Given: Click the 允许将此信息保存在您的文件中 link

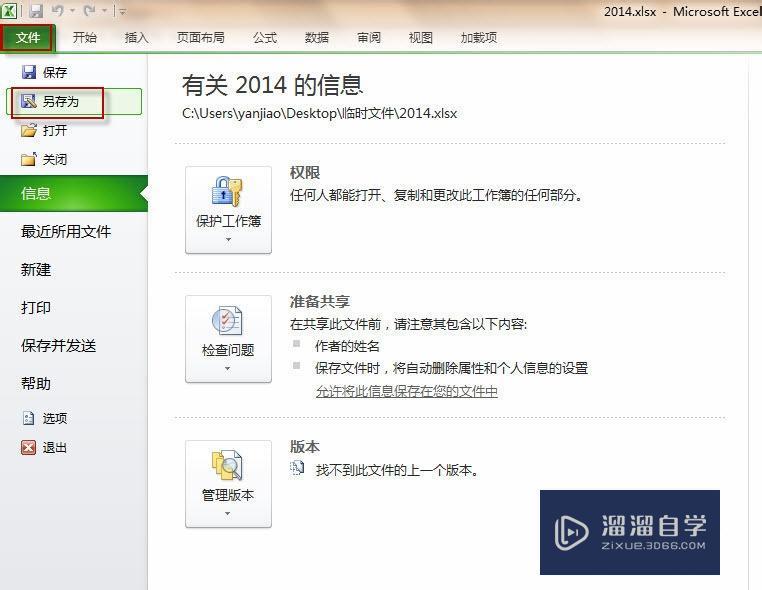Looking at the screenshot, I should point(407,391).
